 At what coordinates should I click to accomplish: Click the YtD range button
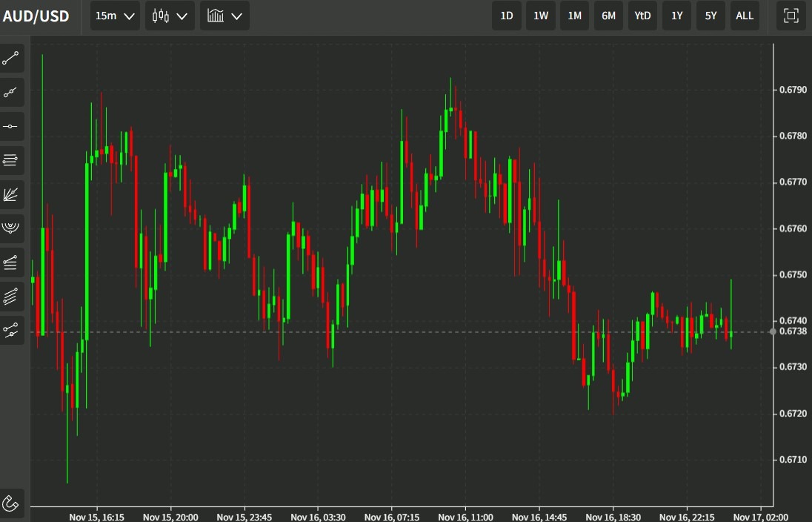click(642, 16)
